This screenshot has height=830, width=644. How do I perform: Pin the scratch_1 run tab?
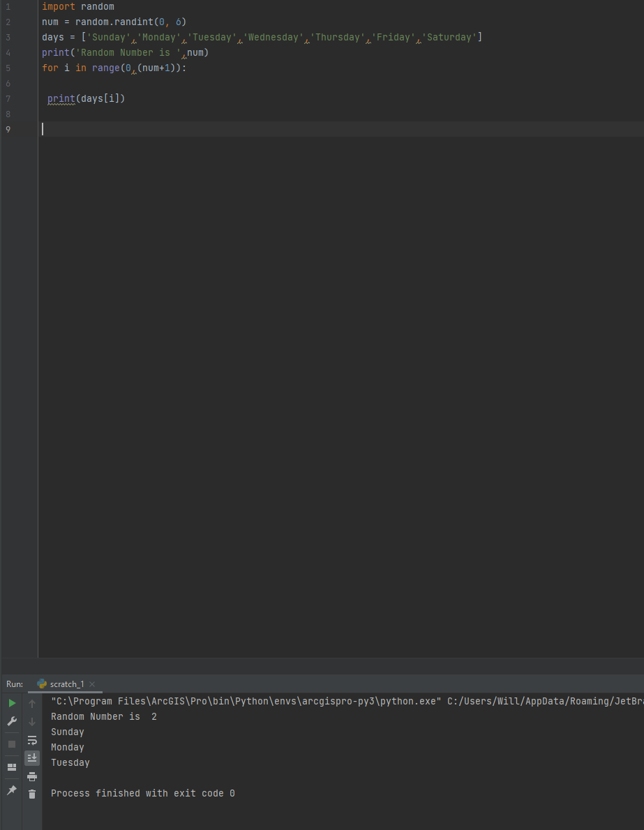point(11,790)
